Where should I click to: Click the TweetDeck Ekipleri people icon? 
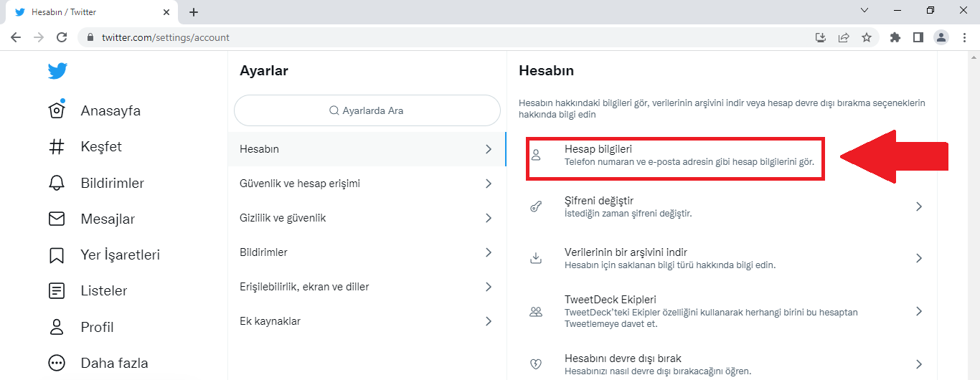tap(536, 312)
